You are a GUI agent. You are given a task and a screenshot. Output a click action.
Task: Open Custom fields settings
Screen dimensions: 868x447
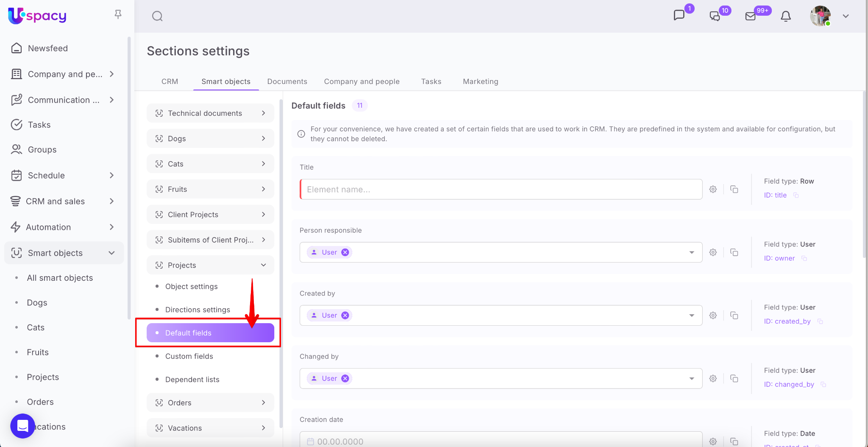pyautogui.click(x=189, y=356)
